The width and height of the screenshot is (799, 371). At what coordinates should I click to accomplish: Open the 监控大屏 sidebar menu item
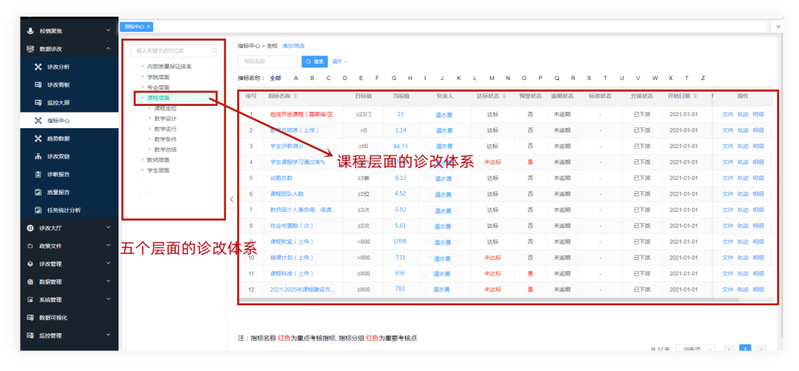(69, 102)
